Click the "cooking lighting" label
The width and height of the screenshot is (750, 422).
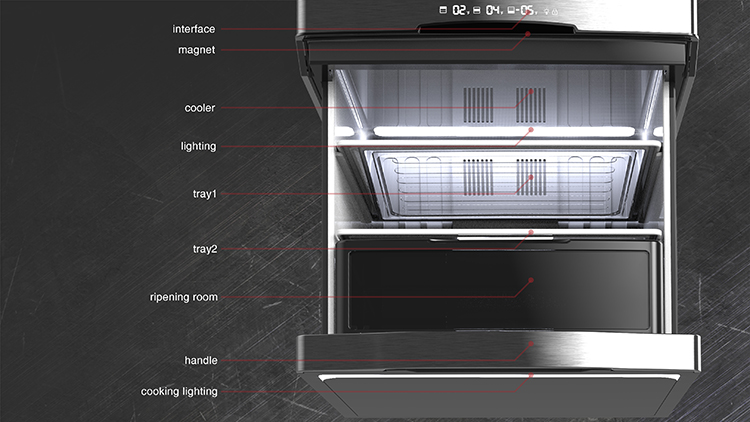point(178,391)
